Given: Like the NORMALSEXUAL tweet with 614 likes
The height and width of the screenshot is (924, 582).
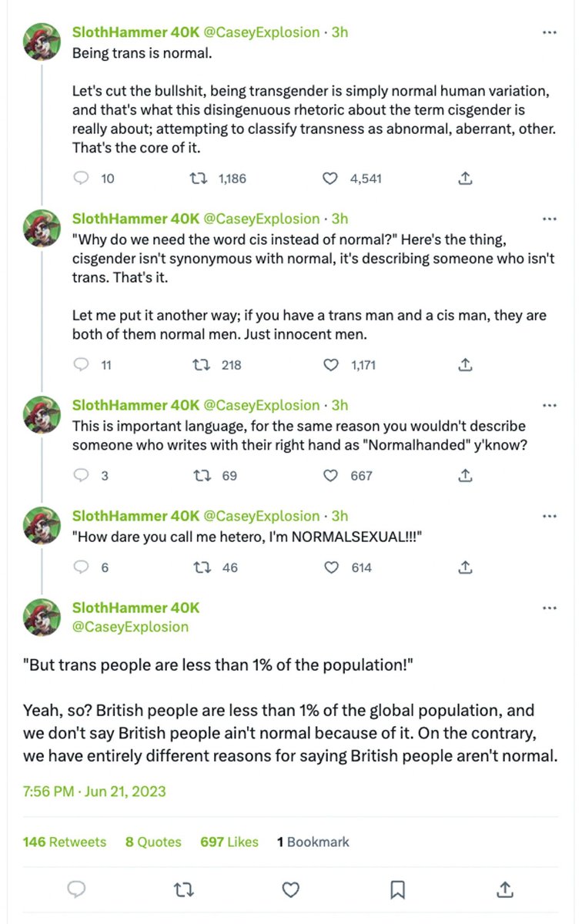Looking at the screenshot, I should [329, 567].
